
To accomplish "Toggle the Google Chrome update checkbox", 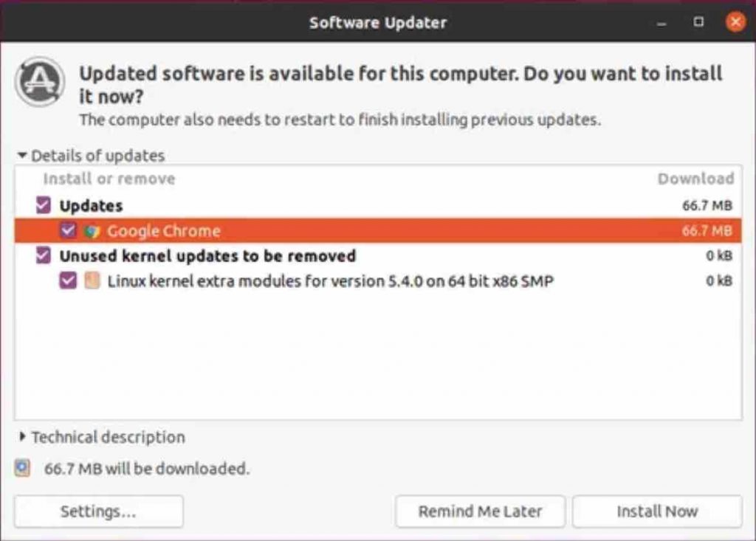I will 68,230.
